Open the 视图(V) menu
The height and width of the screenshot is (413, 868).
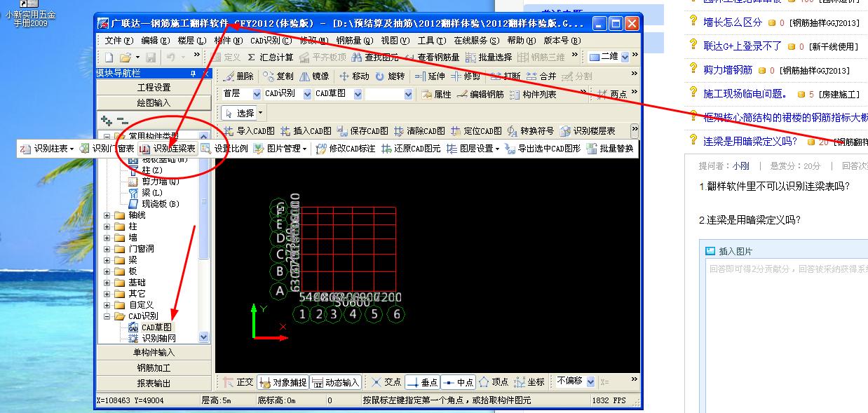tap(395, 41)
